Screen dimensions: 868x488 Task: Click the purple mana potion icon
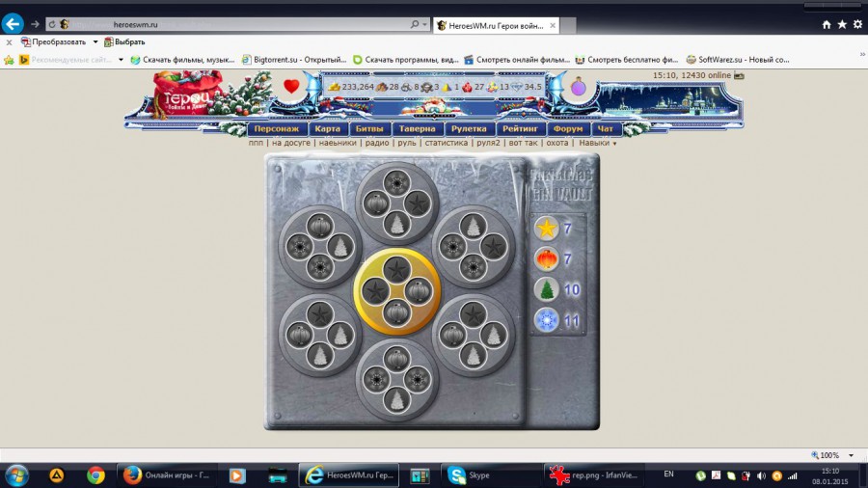coord(578,86)
